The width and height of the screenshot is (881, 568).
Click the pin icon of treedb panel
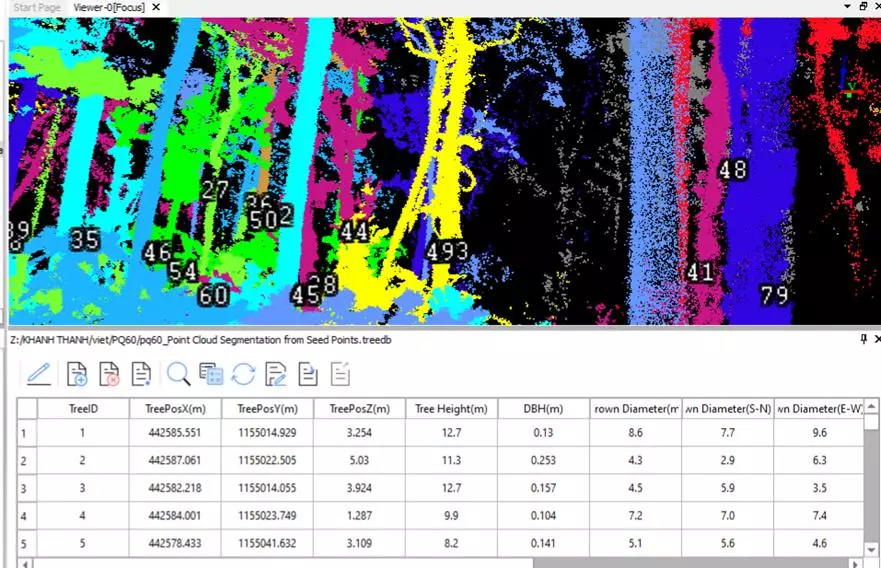pyautogui.click(x=864, y=339)
